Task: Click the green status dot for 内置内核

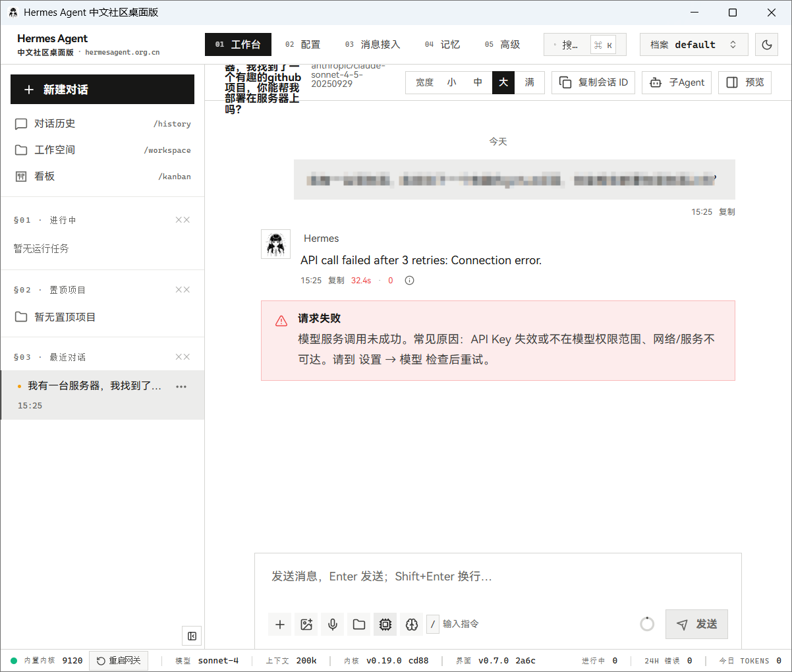Action: [14, 661]
